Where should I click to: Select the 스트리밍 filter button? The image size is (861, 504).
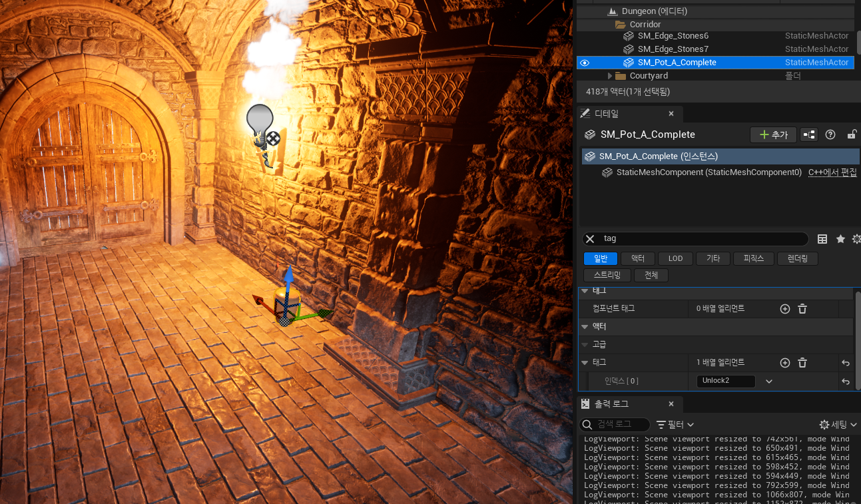[607, 276]
